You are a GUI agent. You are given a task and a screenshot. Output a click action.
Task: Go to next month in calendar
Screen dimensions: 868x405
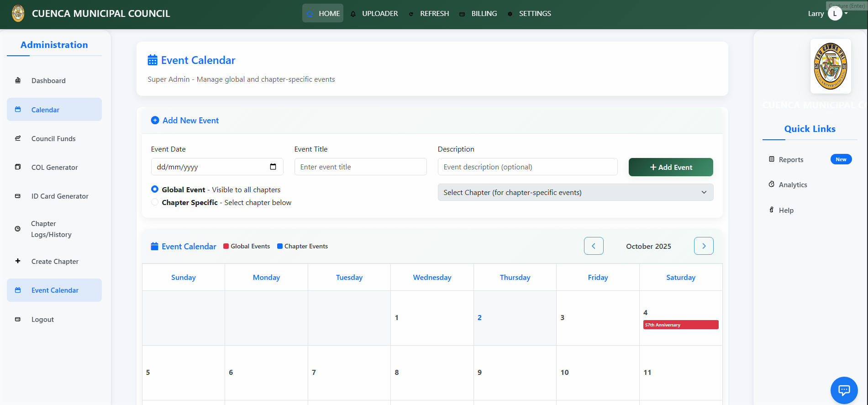pyautogui.click(x=704, y=246)
